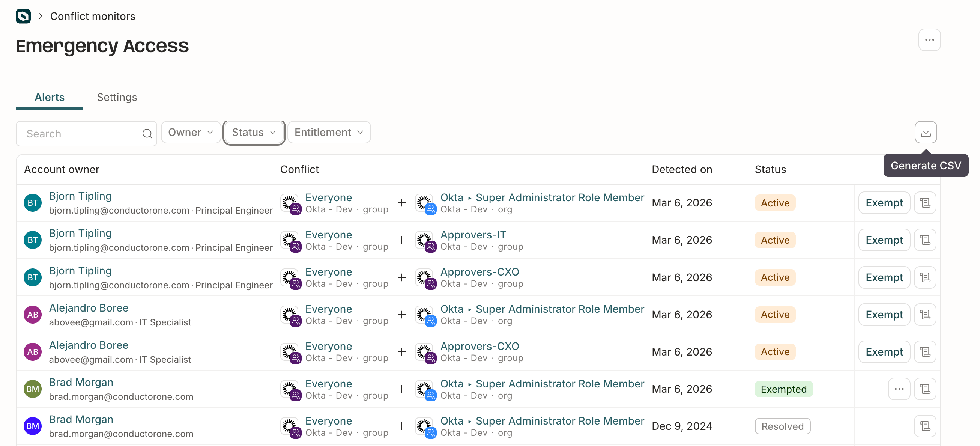Screen dimensions: 980x446
Task: Click Okta group icon beside Approvers-IT
Action: [426, 241]
